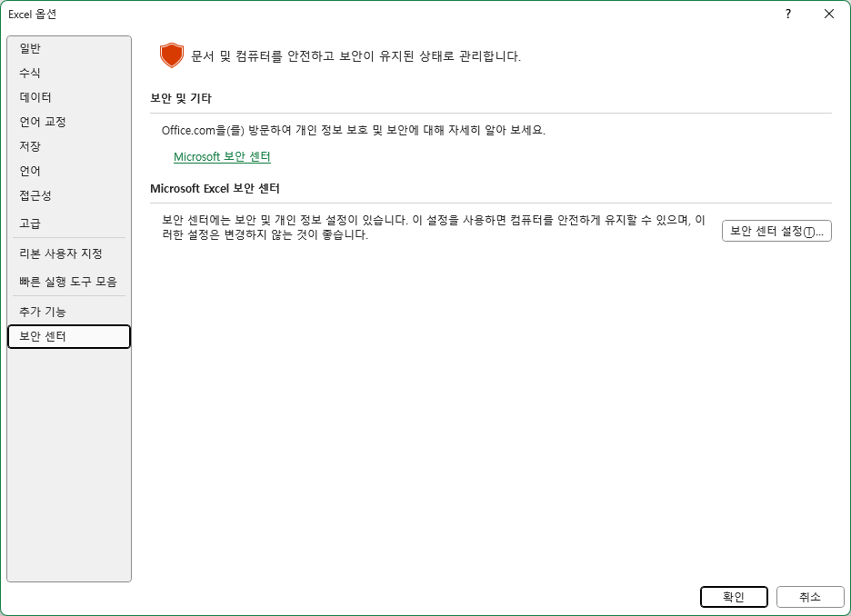Open 리본 사용자 지정 settings
Image resolution: width=851 pixels, height=616 pixels.
click(69, 253)
